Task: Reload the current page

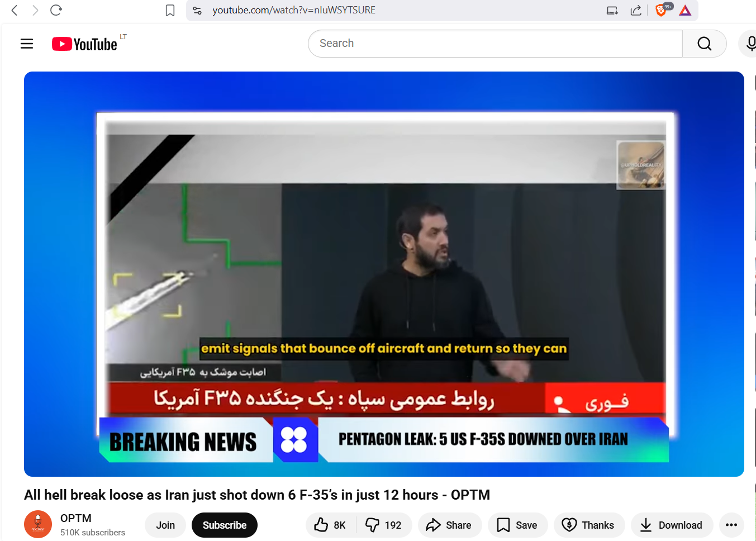Action: (56, 10)
